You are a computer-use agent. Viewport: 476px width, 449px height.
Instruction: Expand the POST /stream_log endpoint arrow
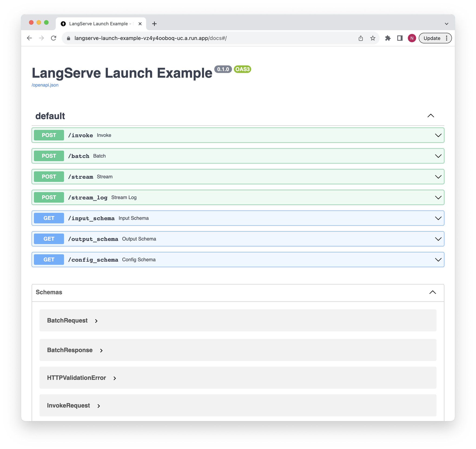coord(438,198)
